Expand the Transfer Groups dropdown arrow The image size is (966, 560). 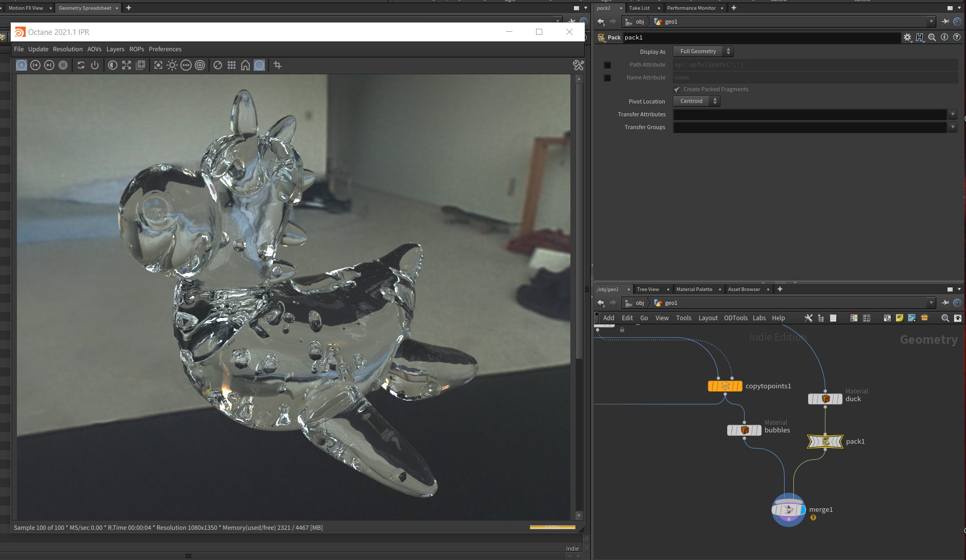point(953,127)
